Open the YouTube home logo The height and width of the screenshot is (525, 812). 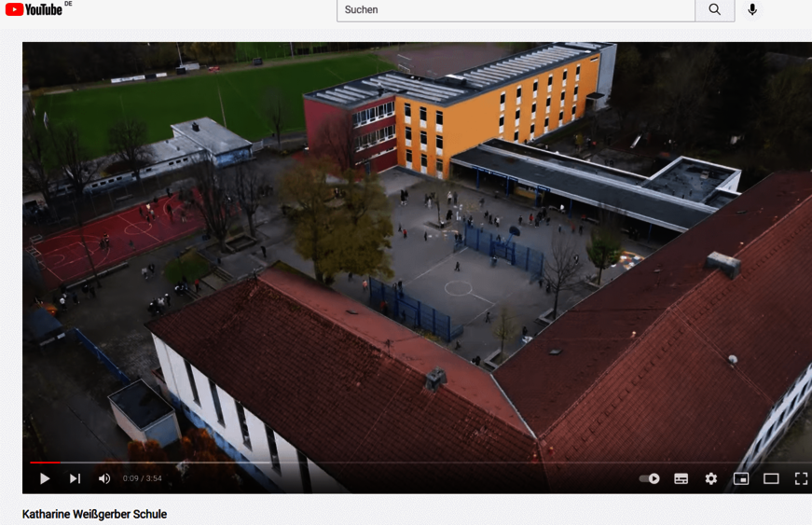(34, 9)
